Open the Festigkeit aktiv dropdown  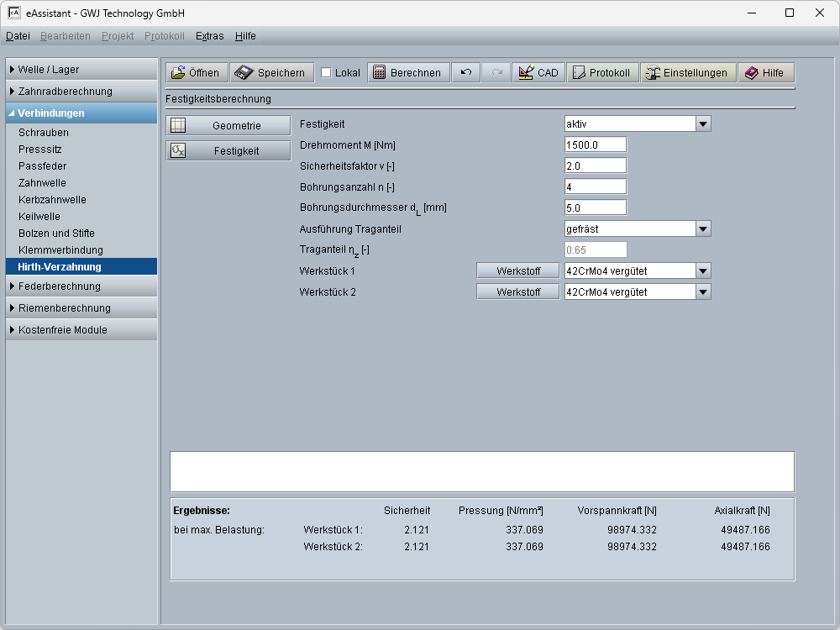pos(704,124)
